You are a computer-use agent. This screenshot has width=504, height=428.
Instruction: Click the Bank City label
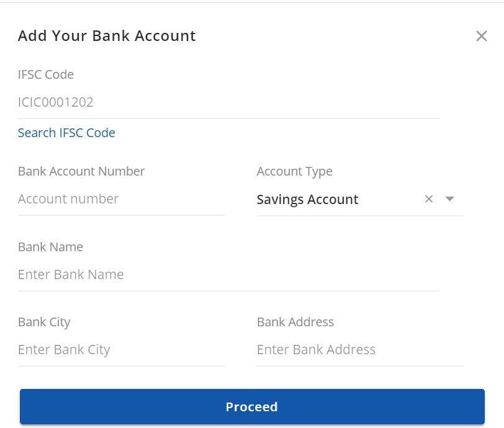pos(44,322)
